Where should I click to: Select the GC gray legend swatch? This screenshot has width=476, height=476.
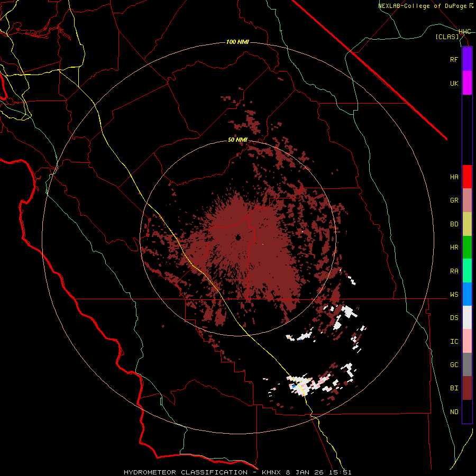467,364
